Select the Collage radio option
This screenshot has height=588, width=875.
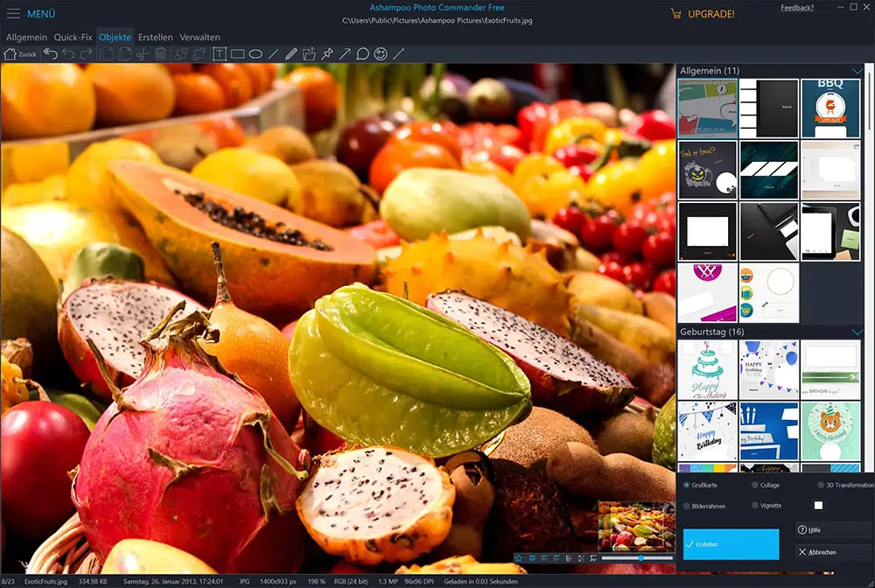pyautogui.click(x=756, y=485)
